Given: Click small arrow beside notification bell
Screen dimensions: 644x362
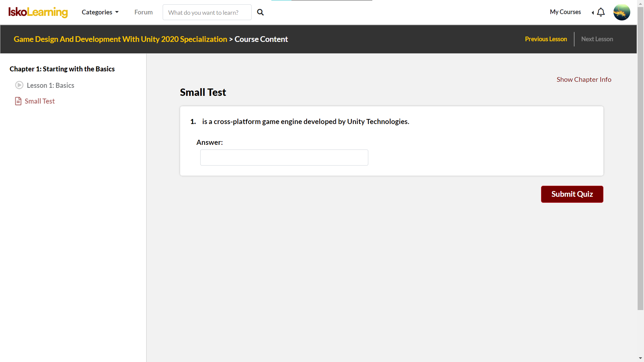Looking at the screenshot, I should click(x=593, y=13).
